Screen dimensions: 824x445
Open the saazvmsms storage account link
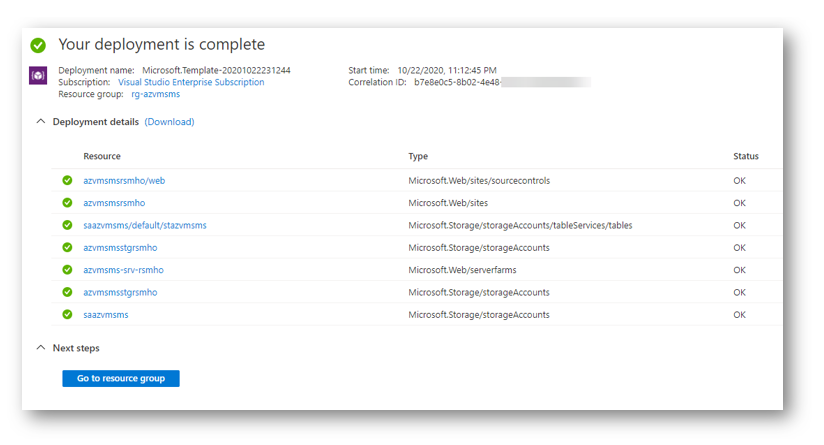coord(106,315)
